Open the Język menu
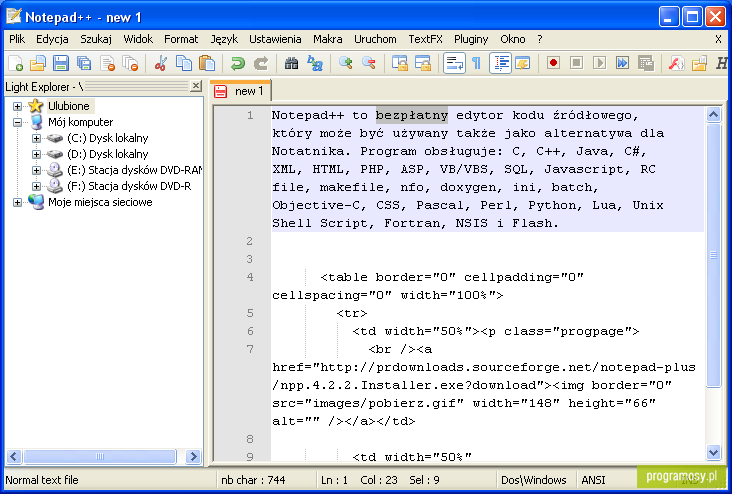 (x=224, y=39)
